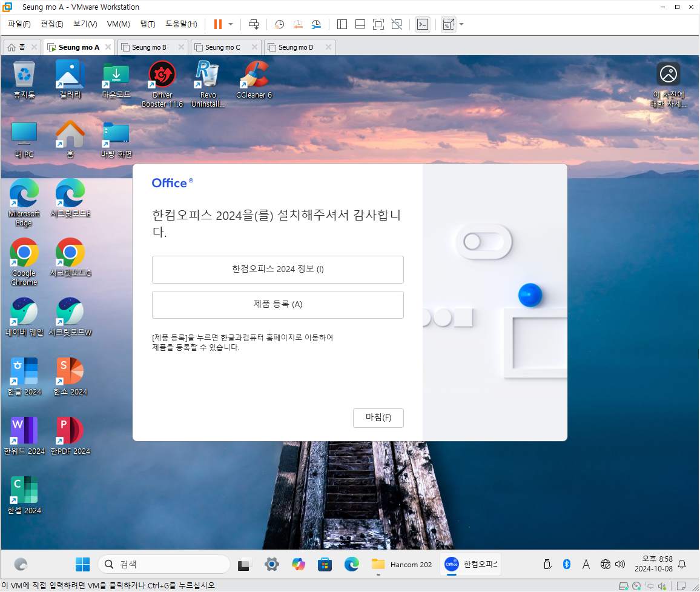Image resolution: width=700 pixels, height=592 pixels.
Task: Select the 한글 2024 desktop icon
Action: pyautogui.click(x=24, y=376)
